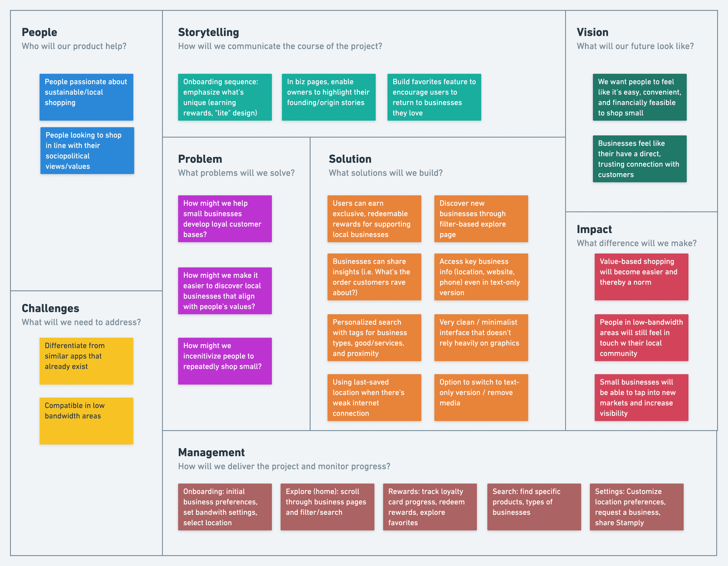Select the 'Compatible in low bandwidth areas' yellow note
Viewport: 728px width, 566px height.
[x=86, y=421]
